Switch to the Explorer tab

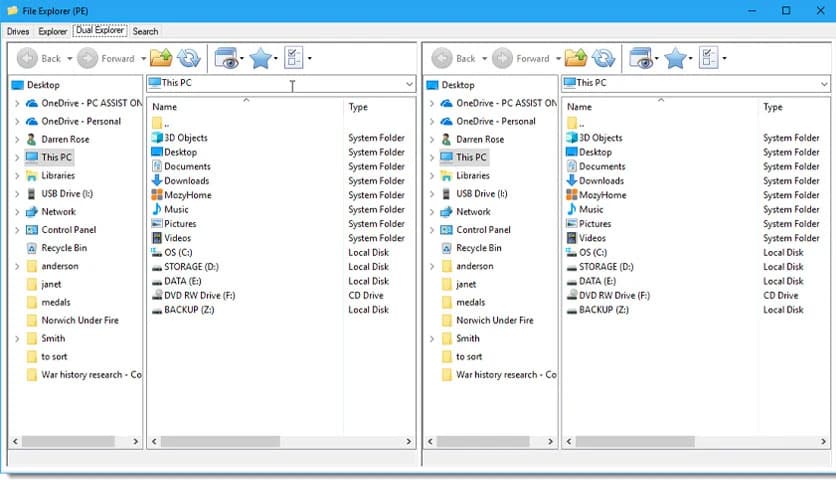coord(53,31)
